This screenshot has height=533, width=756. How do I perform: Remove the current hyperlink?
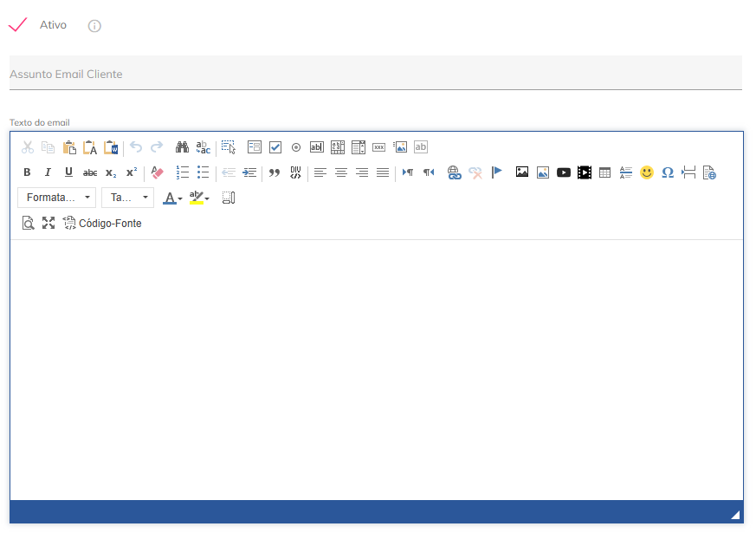click(475, 172)
